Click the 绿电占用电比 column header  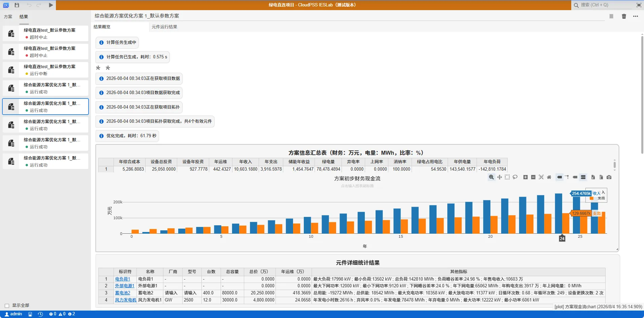[429, 162]
